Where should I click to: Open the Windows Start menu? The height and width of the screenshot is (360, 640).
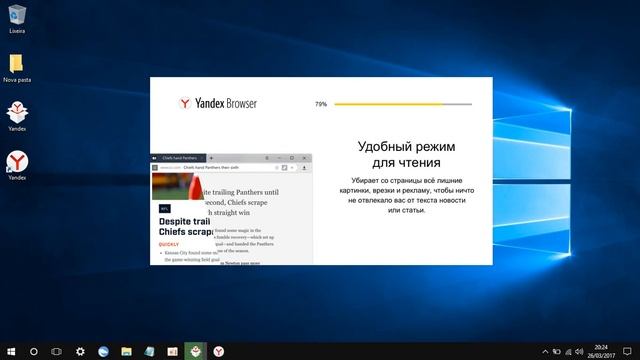pos(11,351)
